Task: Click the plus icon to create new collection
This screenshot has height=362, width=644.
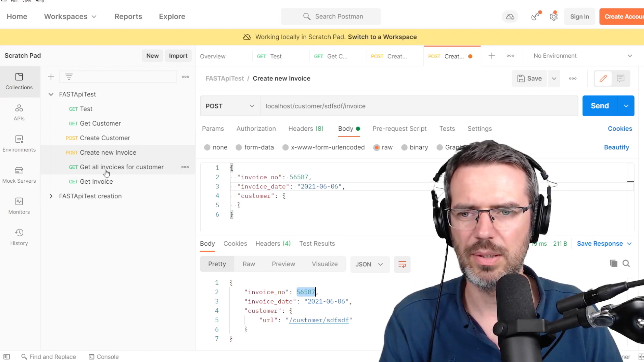Action: click(51, 77)
